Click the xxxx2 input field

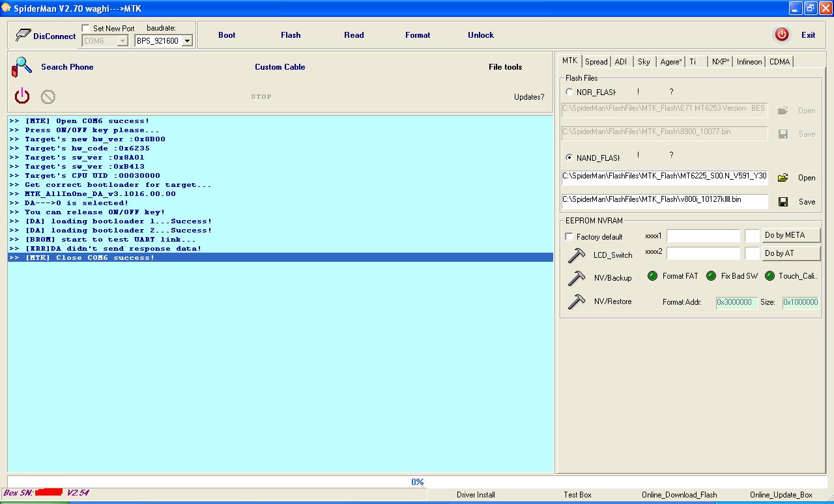coord(703,253)
